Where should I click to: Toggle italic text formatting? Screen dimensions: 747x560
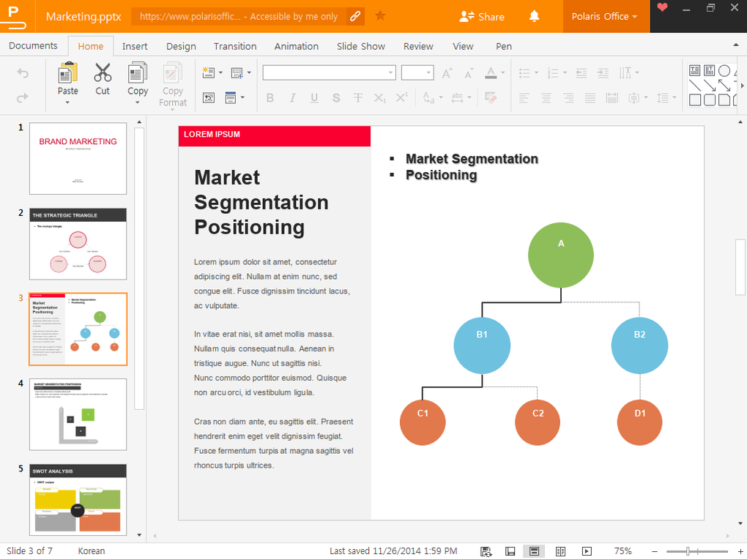pos(292,98)
